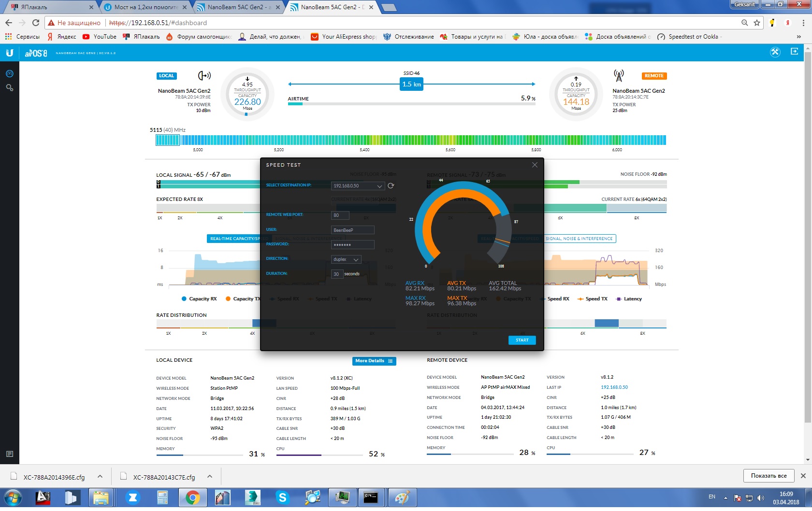This screenshot has height=511, width=812.
Task: Open Last IP link 192.168.0.50
Action: point(614,387)
